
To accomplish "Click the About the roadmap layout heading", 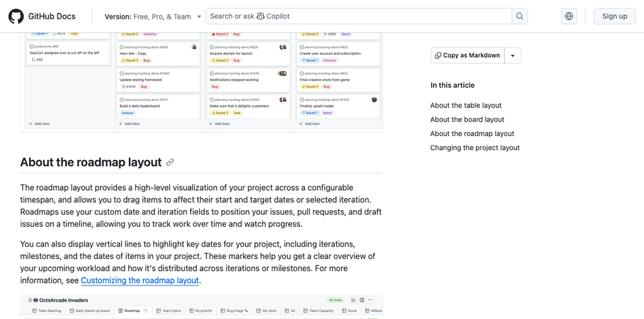I will pyautogui.click(x=91, y=162).
